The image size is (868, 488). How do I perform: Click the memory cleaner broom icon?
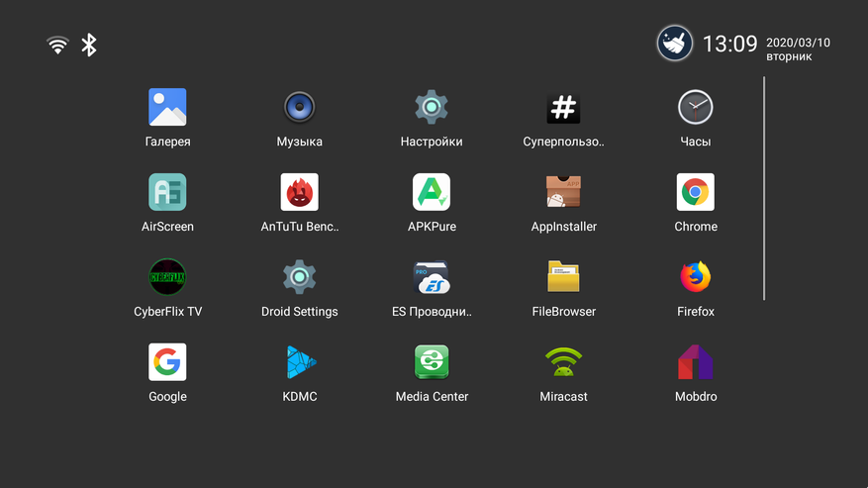tap(674, 43)
